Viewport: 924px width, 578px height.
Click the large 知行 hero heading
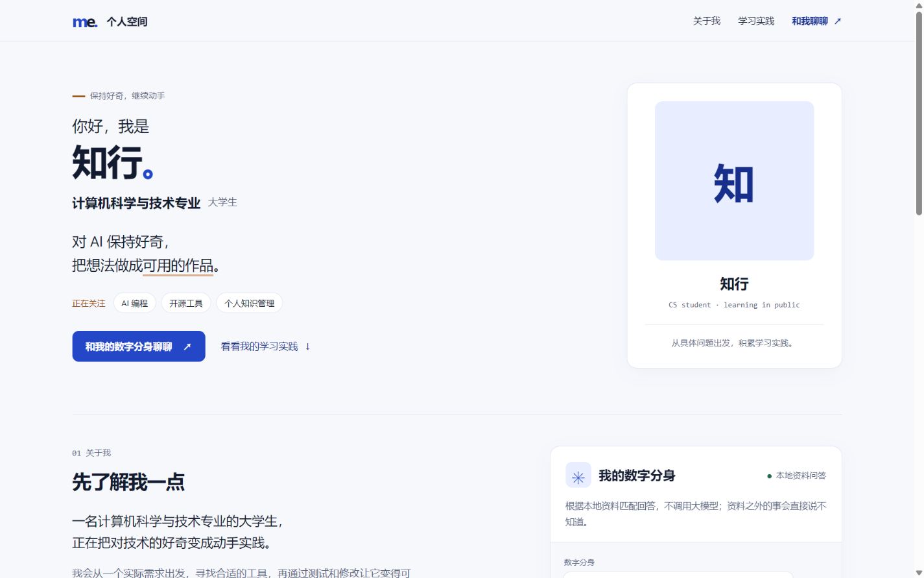113,162
